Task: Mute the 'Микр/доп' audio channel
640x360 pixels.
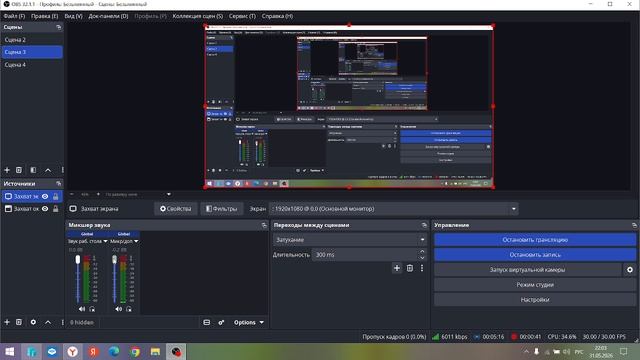Action: (x=119, y=309)
